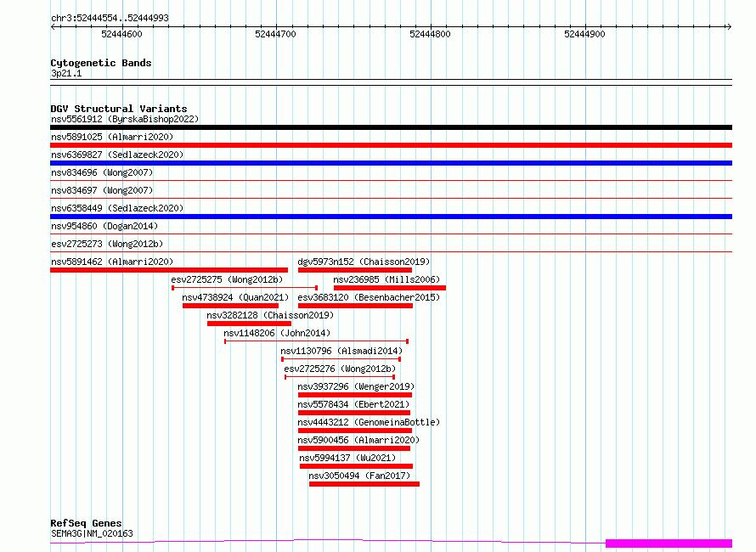Viewport: 756px width, 552px height.
Task: Click nsv3937296 (Wenger2019) label
Action: pyautogui.click(x=356, y=386)
